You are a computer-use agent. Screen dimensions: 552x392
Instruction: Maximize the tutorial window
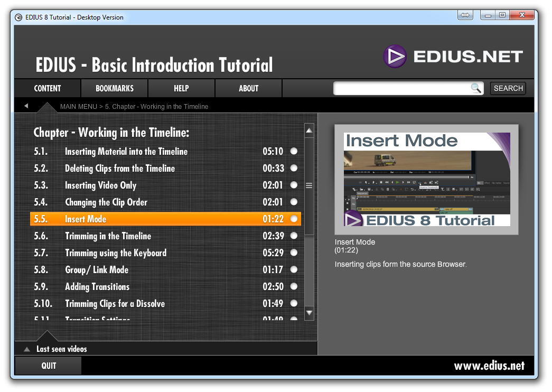click(502, 15)
